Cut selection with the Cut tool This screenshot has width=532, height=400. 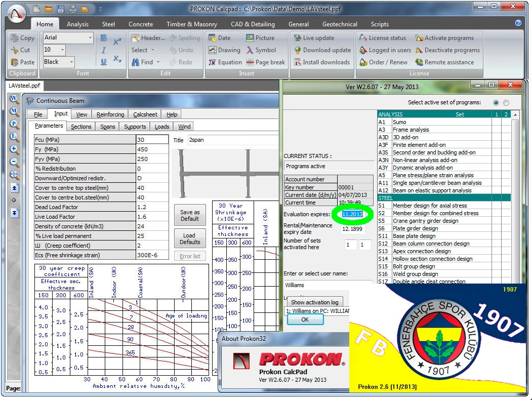20,50
